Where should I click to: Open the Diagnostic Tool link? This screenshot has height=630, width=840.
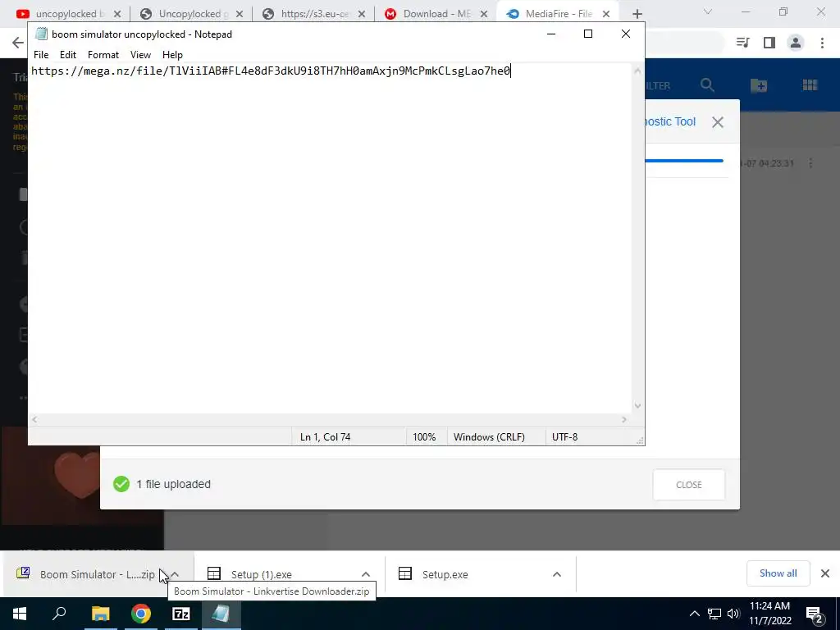(670, 121)
